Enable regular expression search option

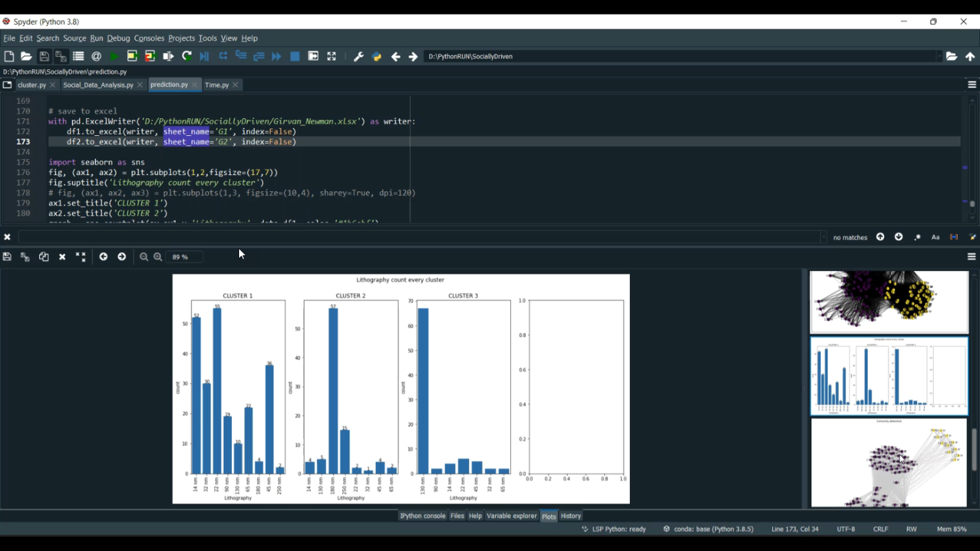[x=917, y=238]
